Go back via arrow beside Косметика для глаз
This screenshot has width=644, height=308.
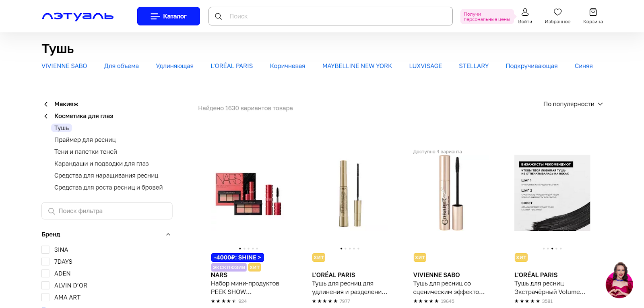click(46, 116)
